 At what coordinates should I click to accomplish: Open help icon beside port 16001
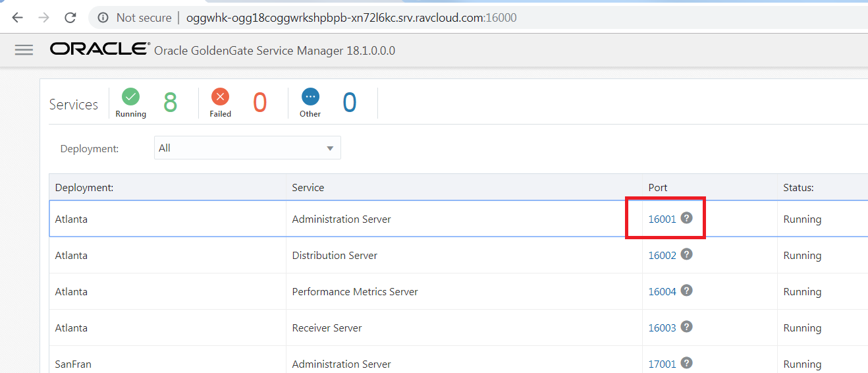point(687,217)
